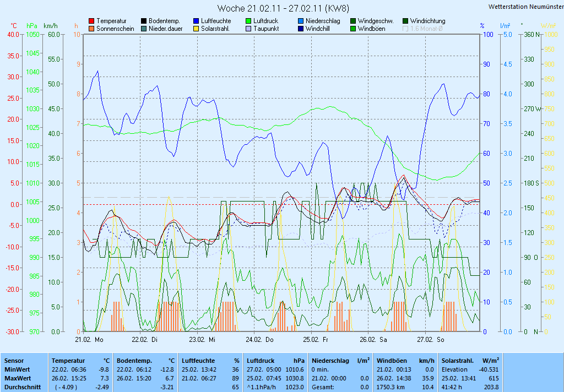Click the MinWert row label
Viewport: 564px width, 392px height.
coord(17,369)
